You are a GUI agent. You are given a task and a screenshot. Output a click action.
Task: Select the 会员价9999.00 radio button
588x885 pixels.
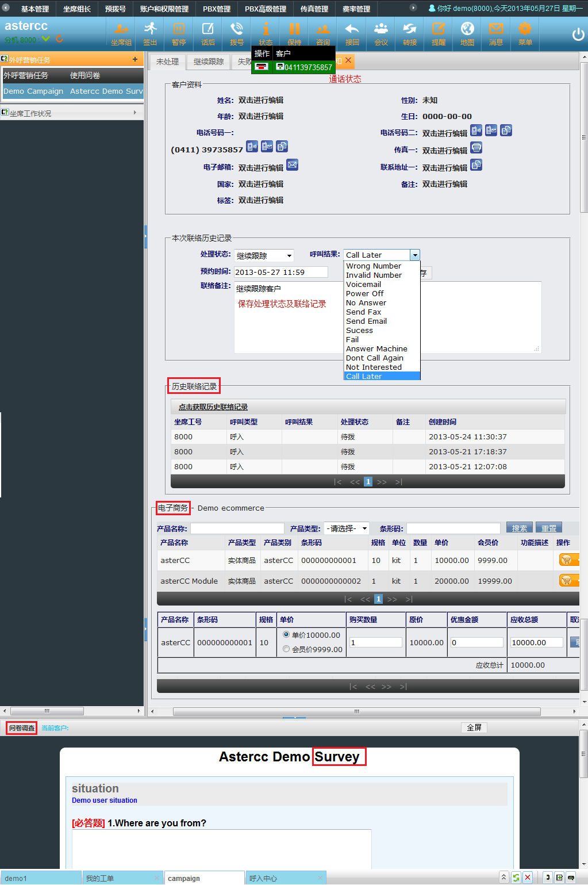pyautogui.click(x=286, y=649)
